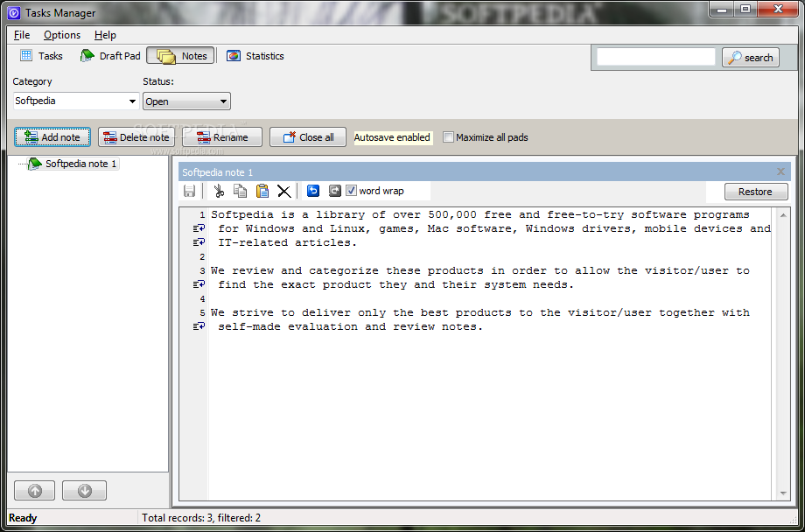
Task: Click line starting 'We review and categorize'
Action: [480, 270]
